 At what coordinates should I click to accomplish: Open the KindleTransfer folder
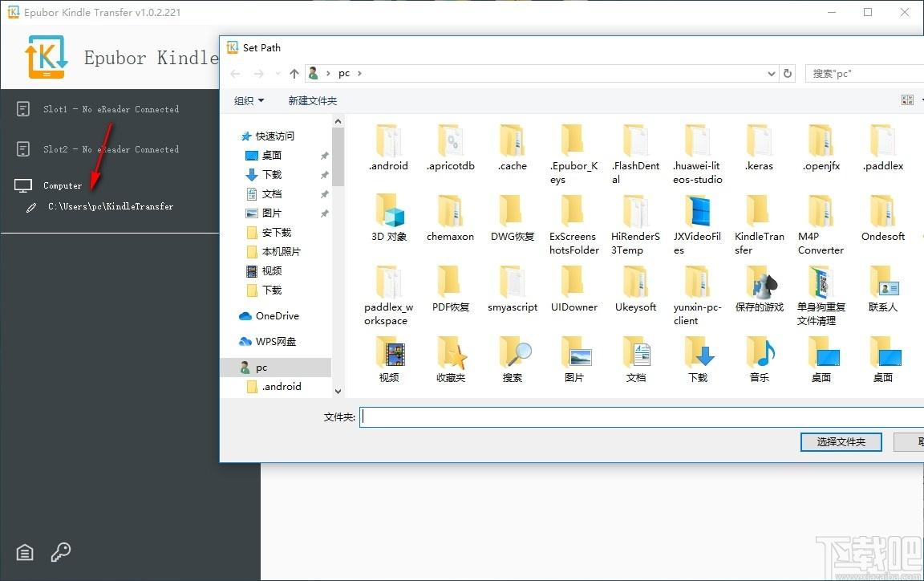click(x=759, y=221)
